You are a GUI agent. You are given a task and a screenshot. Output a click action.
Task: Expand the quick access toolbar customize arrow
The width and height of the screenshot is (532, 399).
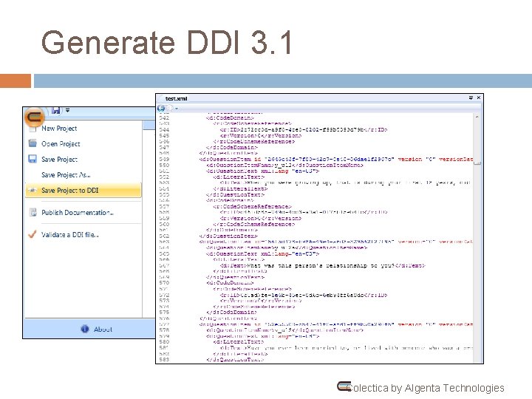67,110
